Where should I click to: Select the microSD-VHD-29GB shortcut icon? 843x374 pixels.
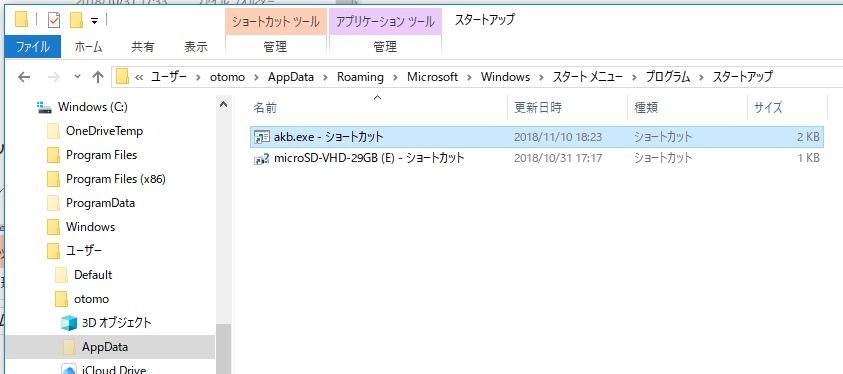coord(262,159)
